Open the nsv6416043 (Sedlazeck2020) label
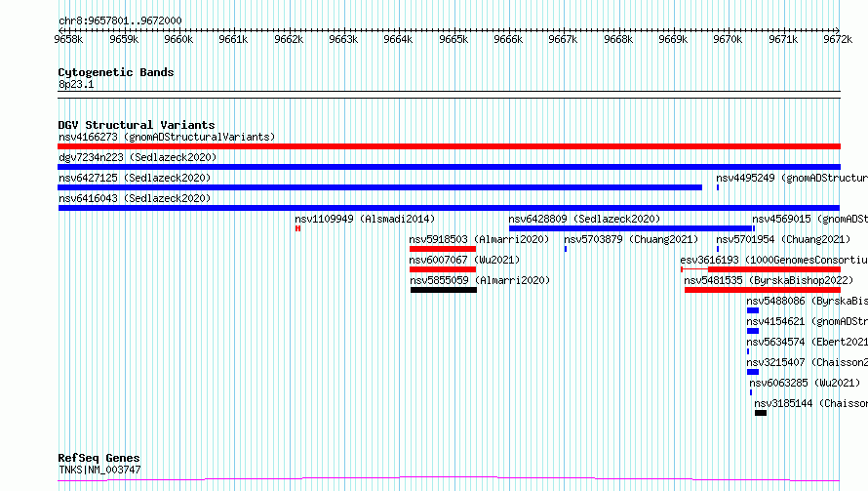Screen dimensions: 868x491 135,198
